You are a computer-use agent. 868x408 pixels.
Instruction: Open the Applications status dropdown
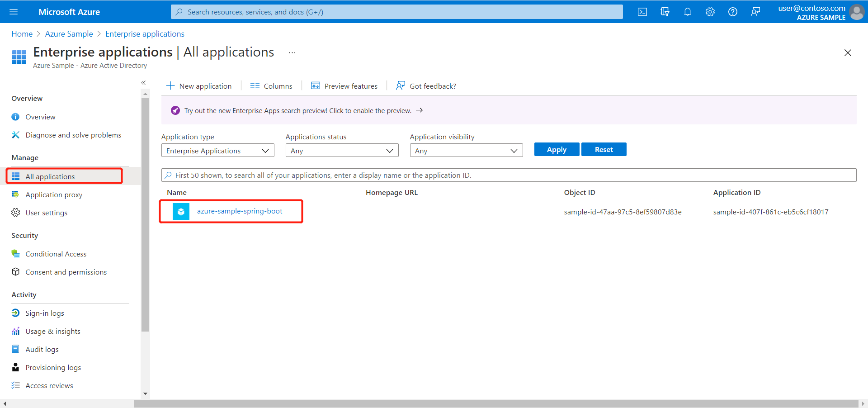point(342,150)
